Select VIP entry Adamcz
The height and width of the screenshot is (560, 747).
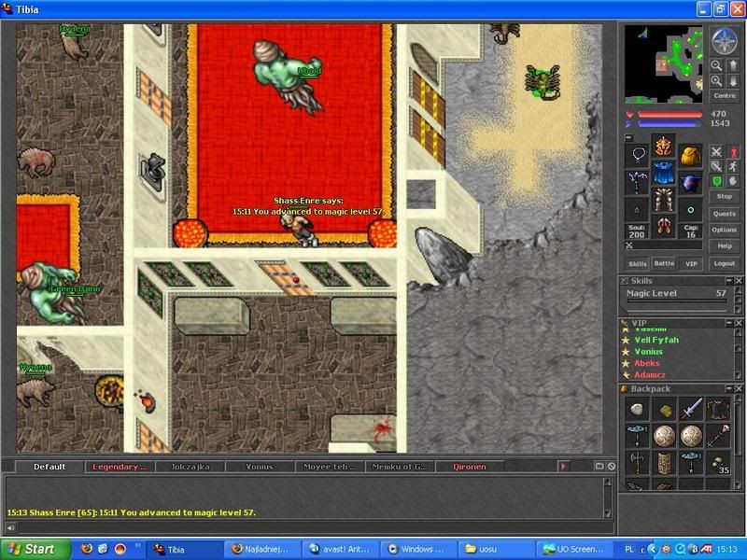coord(649,375)
